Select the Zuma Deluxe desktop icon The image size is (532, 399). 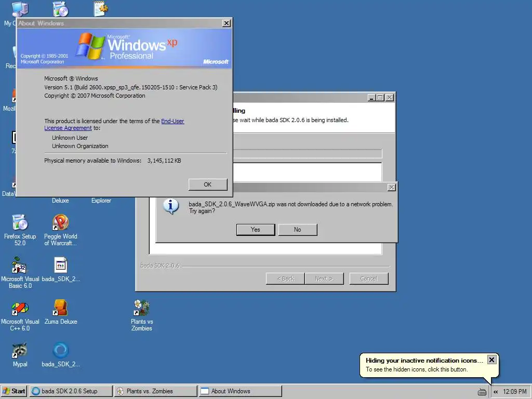pyautogui.click(x=60, y=312)
